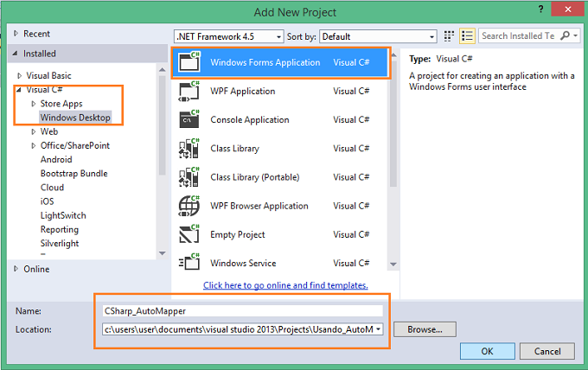The height and width of the screenshot is (370, 588).
Task: Collapse the Installed section
Action: tap(16, 54)
